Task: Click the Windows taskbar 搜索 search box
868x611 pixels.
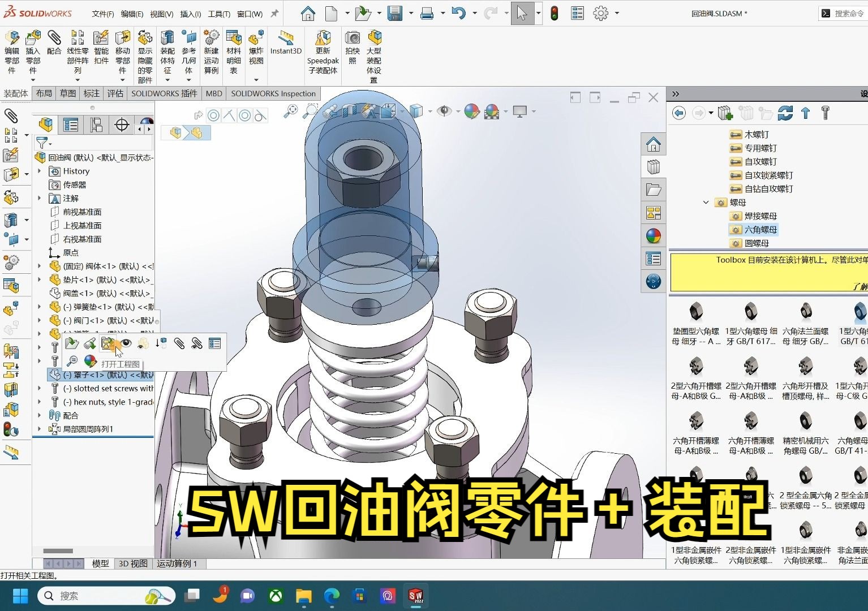Action: click(106, 596)
